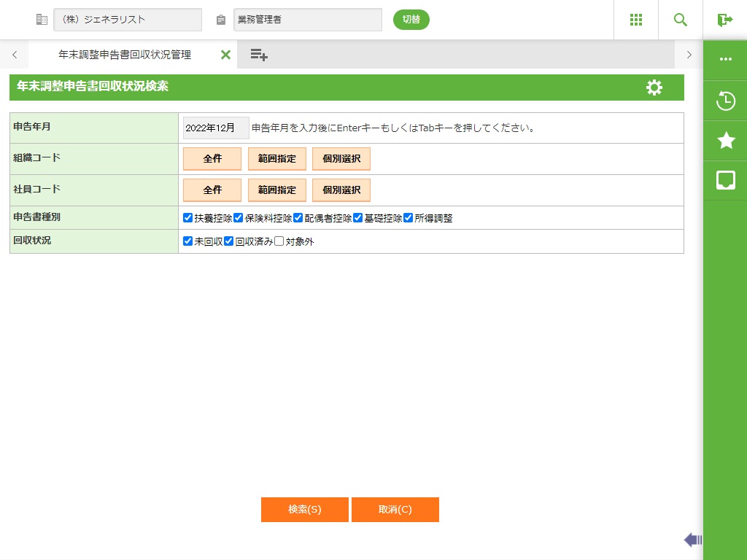The height and width of the screenshot is (560, 747).
Task: Close the 年末調整申告書回収状況管理 tab
Action: click(225, 55)
